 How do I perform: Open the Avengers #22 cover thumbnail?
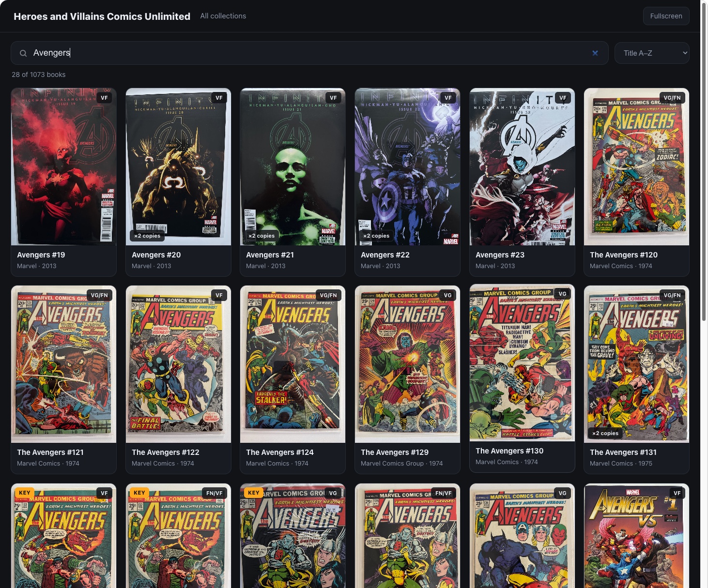click(x=408, y=166)
